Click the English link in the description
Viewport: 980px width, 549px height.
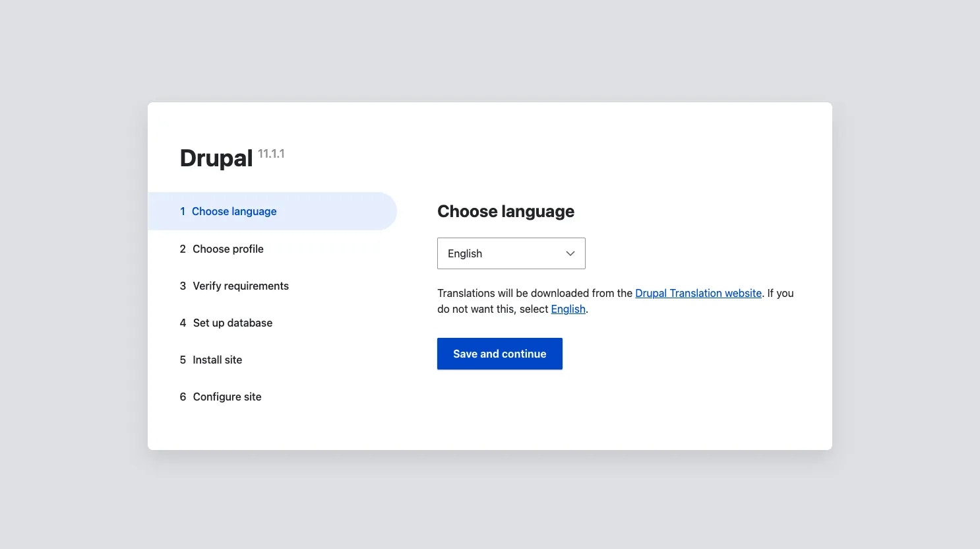[568, 309]
